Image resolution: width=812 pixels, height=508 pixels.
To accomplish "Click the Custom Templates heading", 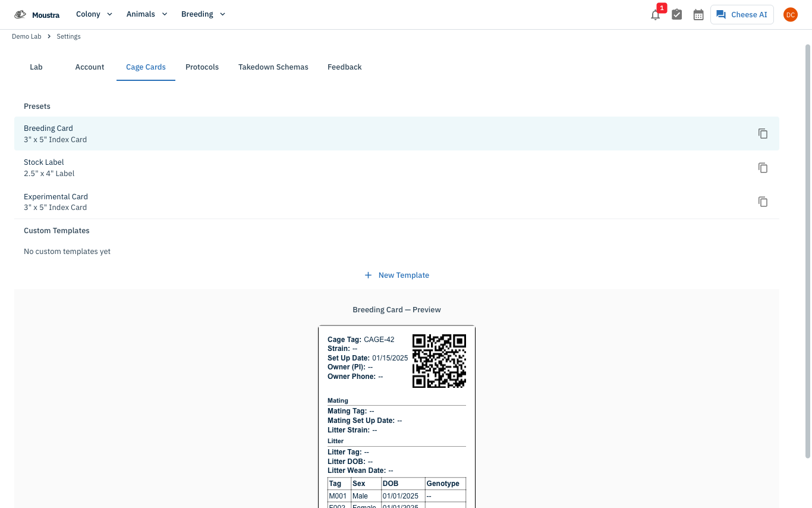I will [x=56, y=231].
